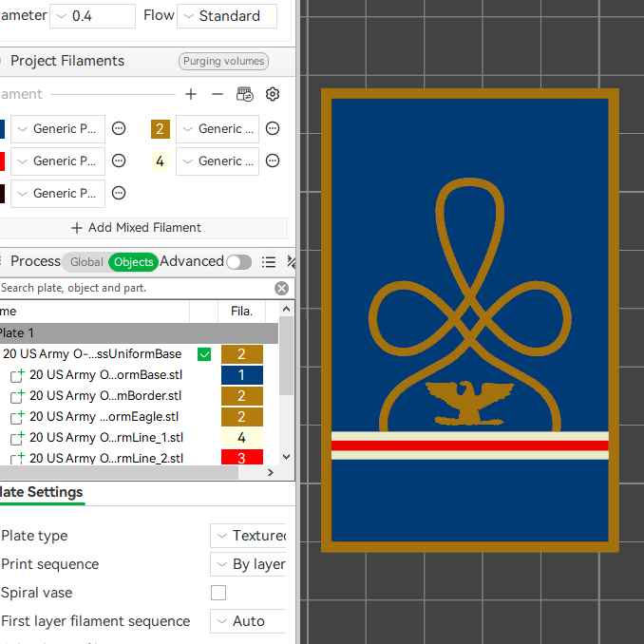
Task: Select the insignia model on the build plate
Action: coord(470,320)
